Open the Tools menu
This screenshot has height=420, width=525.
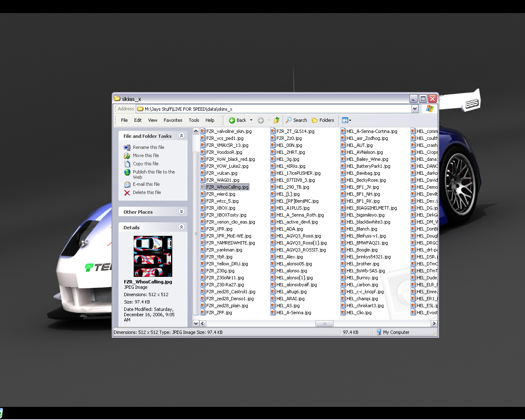tap(194, 120)
